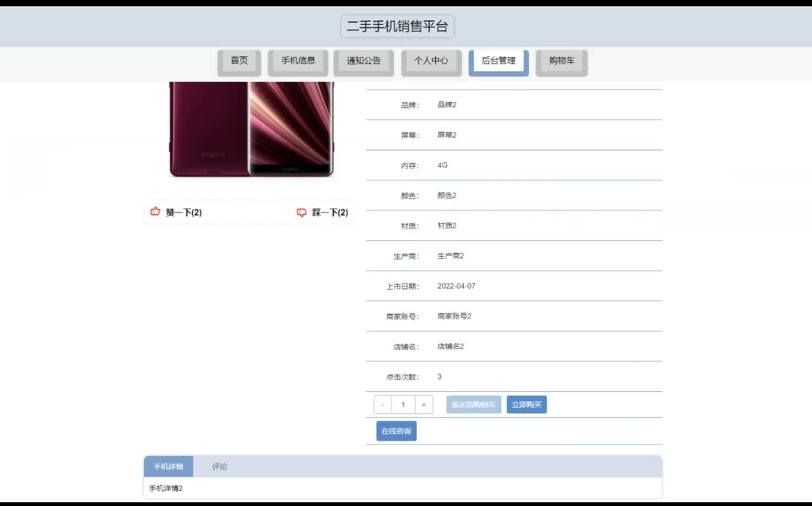Click the 二手手机销售平台 site title
Screen dimensions: 812x506
point(398,27)
